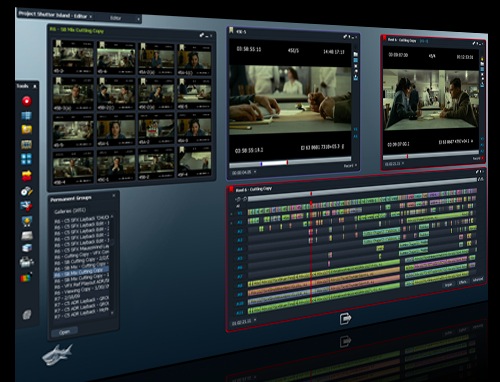The height and width of the screenshot is (382, 500).
Task: Expand the 00:00:04.05 timecode dropdown arrow
Action: tap(255, 172)
